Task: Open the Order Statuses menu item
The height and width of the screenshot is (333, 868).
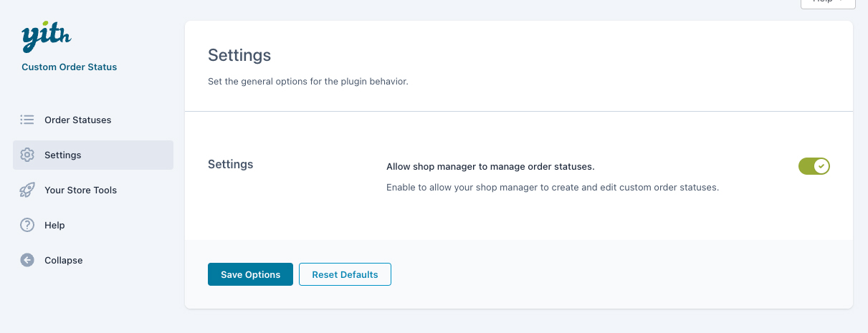Action: [x=77, y=120]
